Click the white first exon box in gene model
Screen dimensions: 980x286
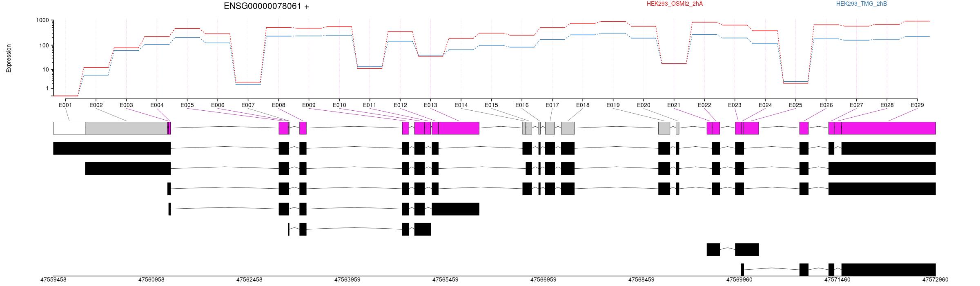(x=69, y=128)
